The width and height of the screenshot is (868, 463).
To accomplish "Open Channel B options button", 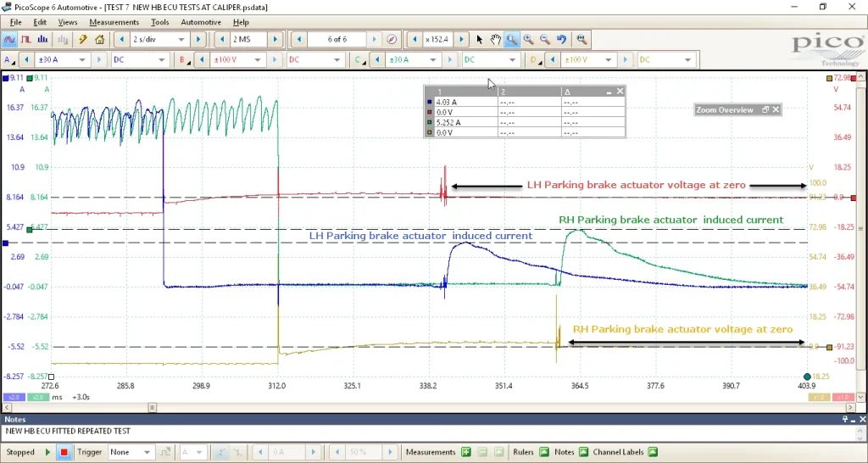I will click(183, 60).
